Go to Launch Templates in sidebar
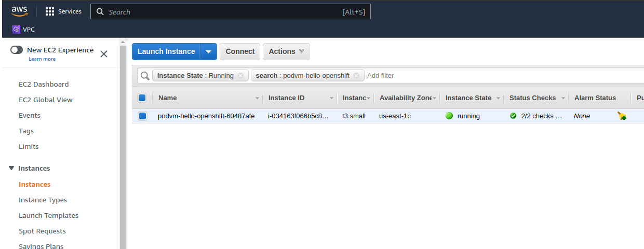This screenshot has height=249, width=644. point(48,215)
